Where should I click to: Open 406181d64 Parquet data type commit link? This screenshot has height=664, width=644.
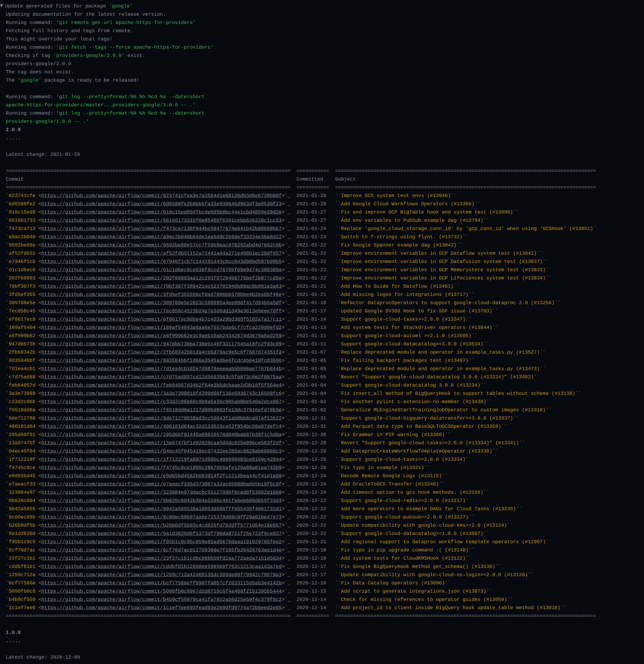click(x=161, y=426)
